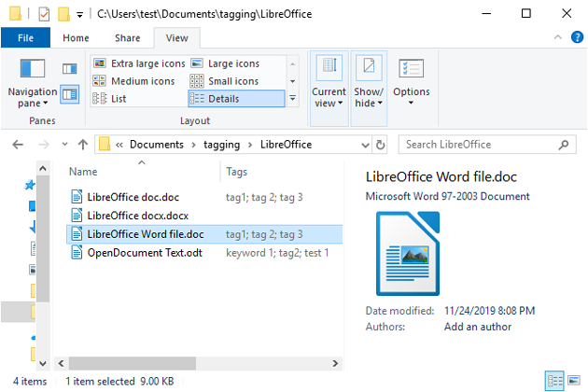Image resolution: width=588 pixels, height=392 pixels.
Task: Click the Quick access star icon
Action: point(30,185)
